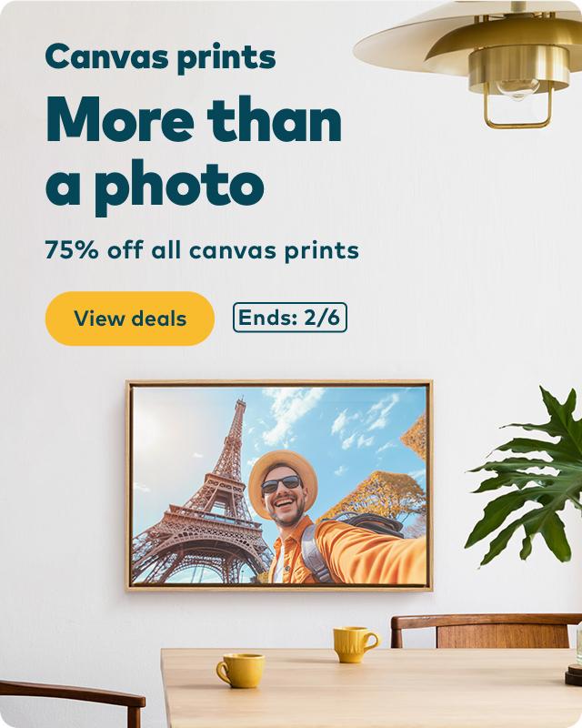Click the Ends: 2/6 badge
Image resolution: width=582 pixels, height=728 pixels.
290,318
